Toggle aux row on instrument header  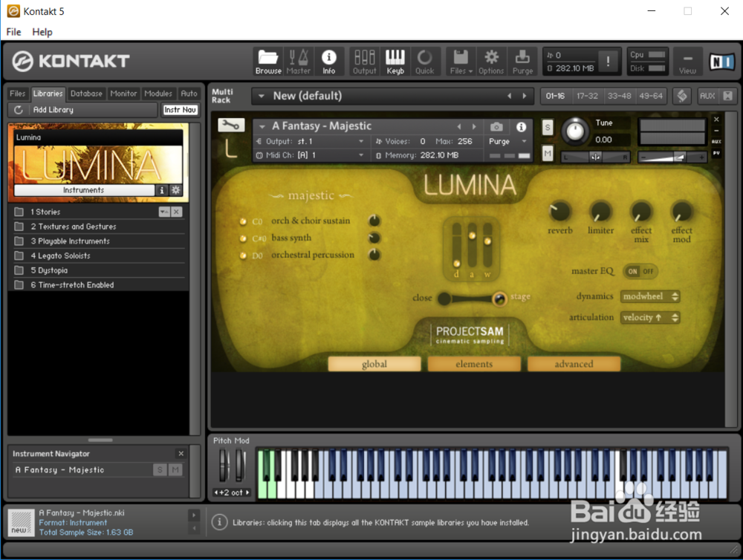point(716,142)
